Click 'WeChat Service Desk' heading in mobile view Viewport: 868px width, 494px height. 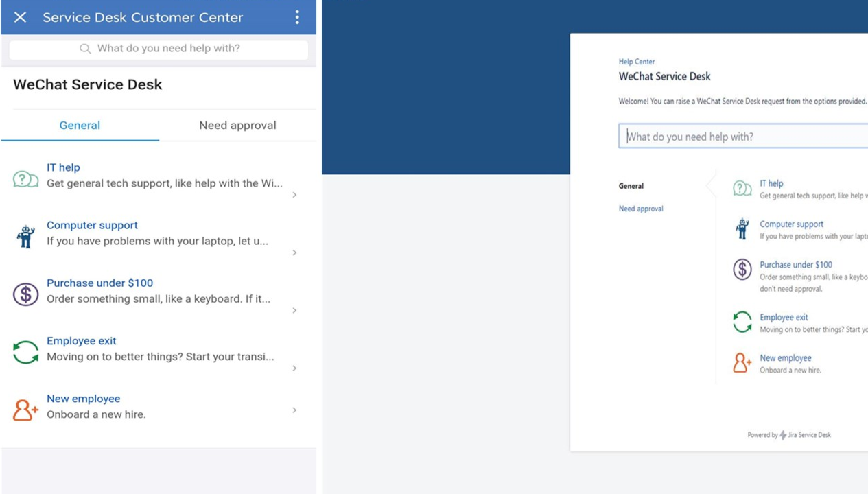88,84
